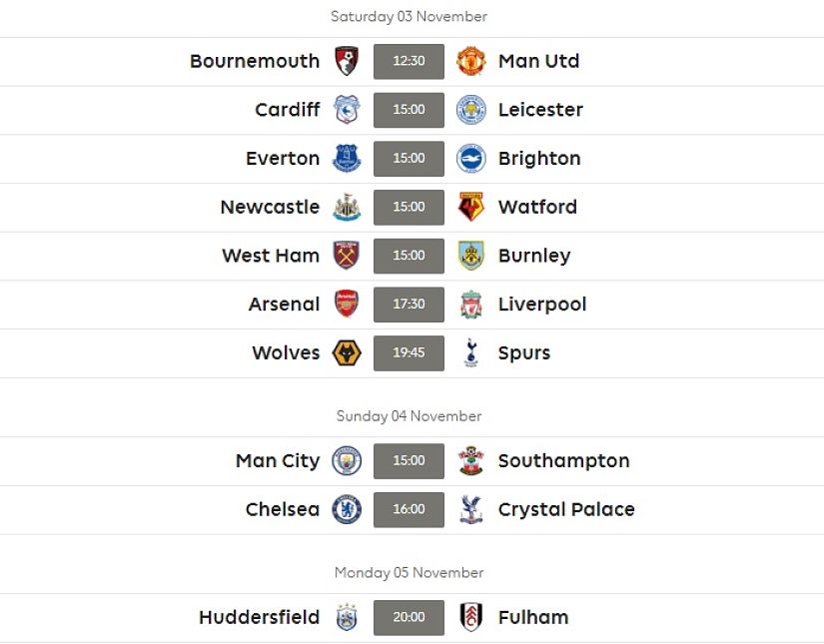
Task: Click the 20:00 Huddersfield vs Fulham time
Action: (409, 617)
